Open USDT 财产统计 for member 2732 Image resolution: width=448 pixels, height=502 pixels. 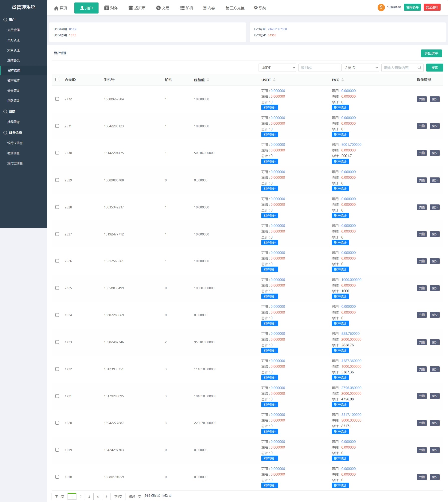coord(270,108)
